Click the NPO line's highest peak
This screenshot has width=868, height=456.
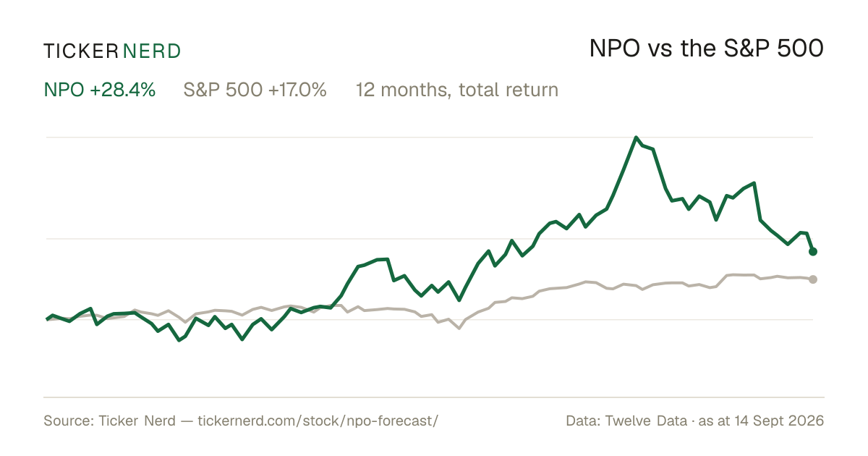tap(636, 137)
